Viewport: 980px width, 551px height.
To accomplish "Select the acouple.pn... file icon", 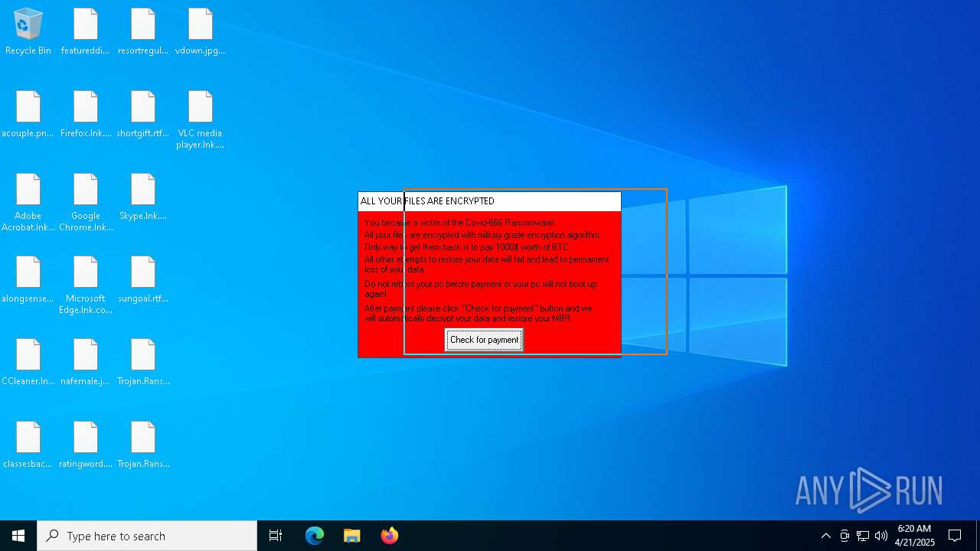I will coord(28,114).
